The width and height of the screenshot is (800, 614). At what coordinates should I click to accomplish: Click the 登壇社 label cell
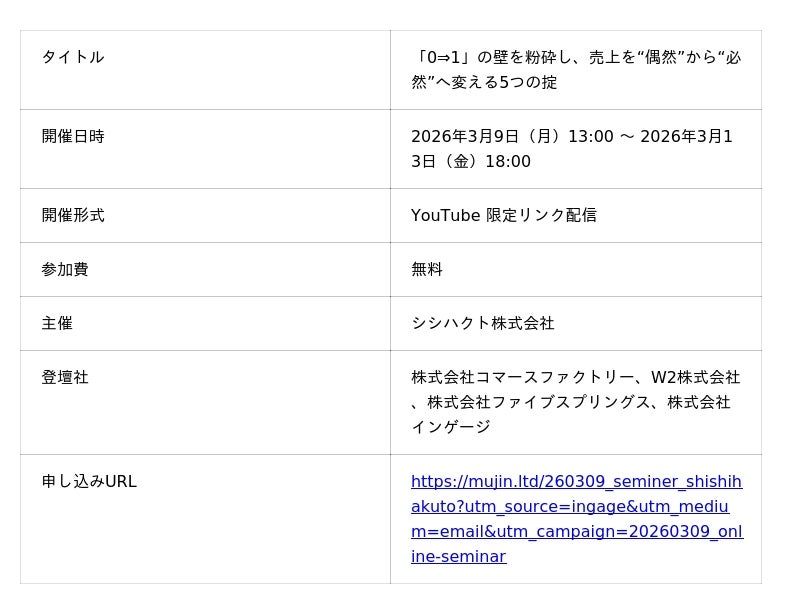(65, 377)
